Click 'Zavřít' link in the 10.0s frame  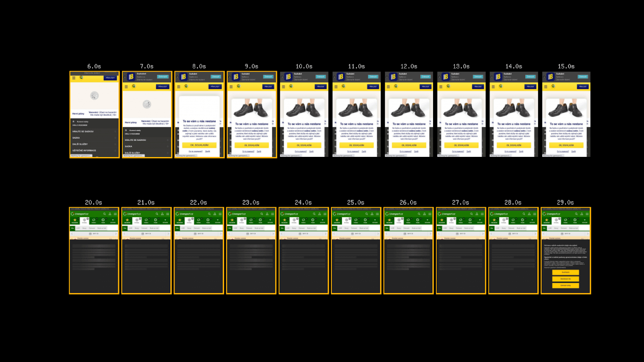point(312,152)
